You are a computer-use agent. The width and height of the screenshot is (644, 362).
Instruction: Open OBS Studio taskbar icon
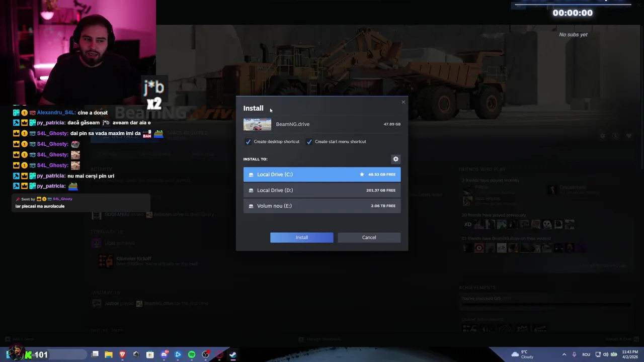point(205,354)
